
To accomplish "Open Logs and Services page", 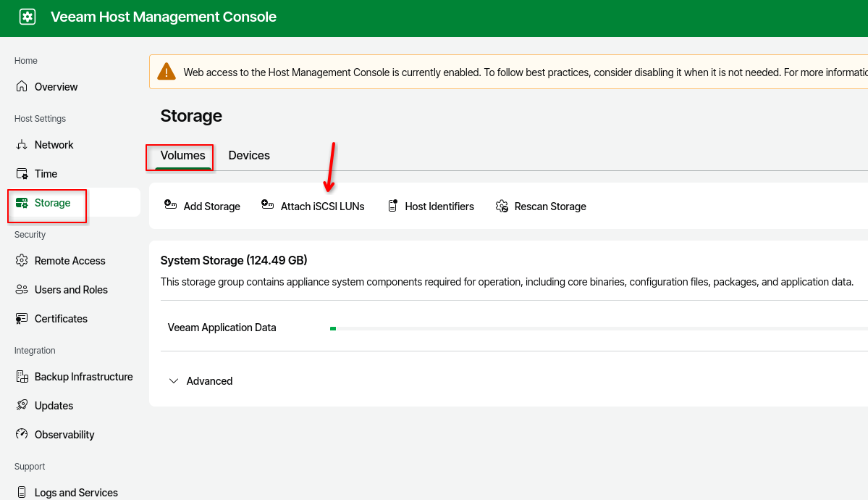I will [x=76, y=492].
